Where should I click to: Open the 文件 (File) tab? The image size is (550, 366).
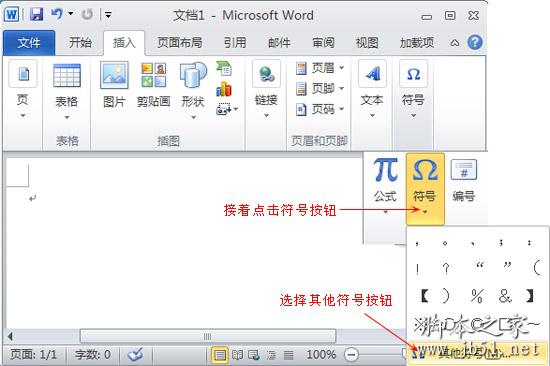click(29, 43)
